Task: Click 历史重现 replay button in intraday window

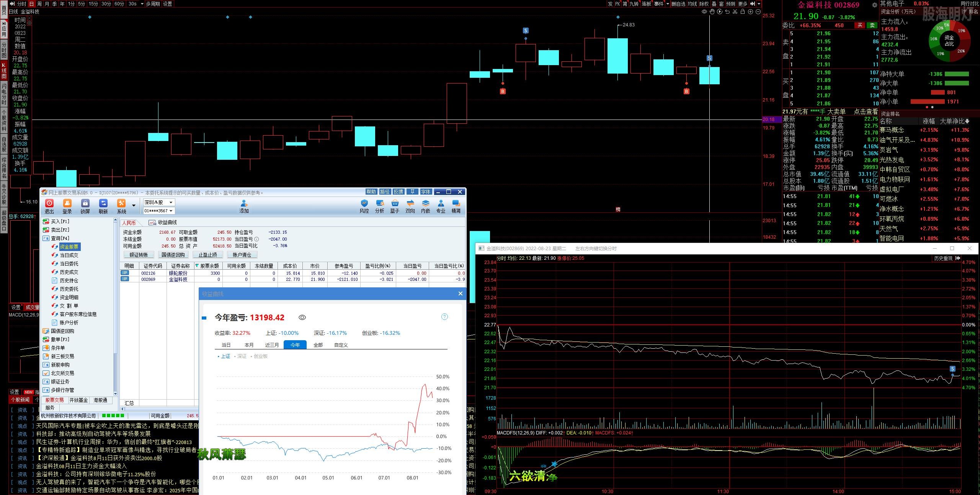Action: tap(943, 258)
